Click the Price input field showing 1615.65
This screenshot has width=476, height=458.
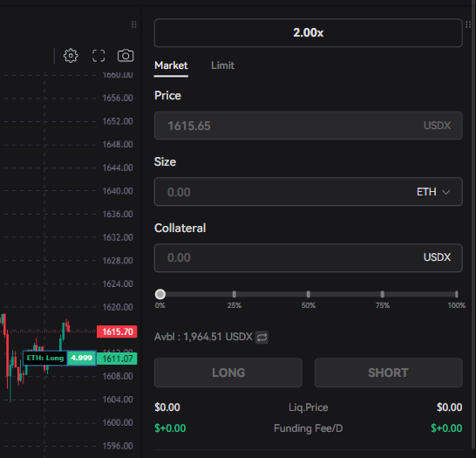point(308,126)
